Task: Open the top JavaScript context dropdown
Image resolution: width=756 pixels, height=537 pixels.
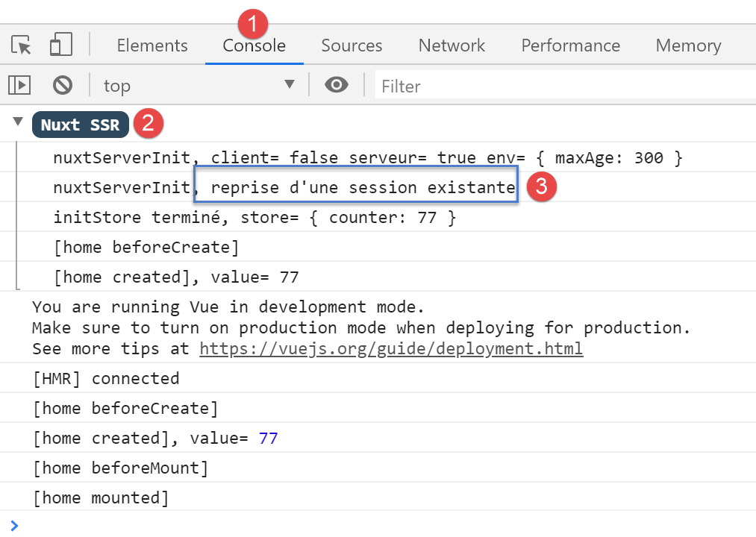Action: [x=199, y=86]
